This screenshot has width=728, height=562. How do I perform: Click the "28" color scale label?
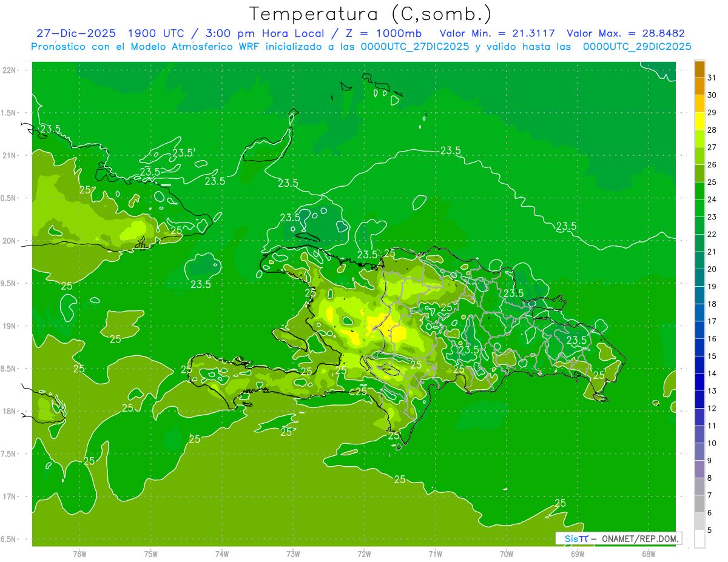pos(712,130)
